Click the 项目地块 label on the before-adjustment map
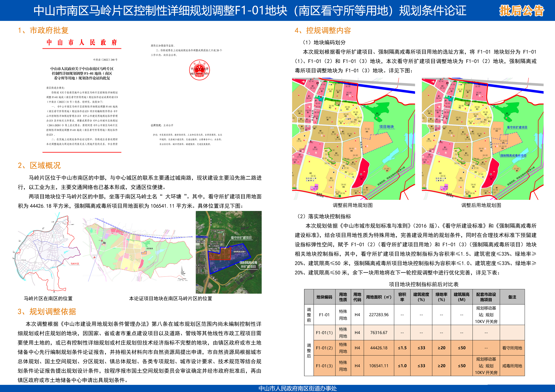This screenshot has height=392, width=555. [387, 127]
